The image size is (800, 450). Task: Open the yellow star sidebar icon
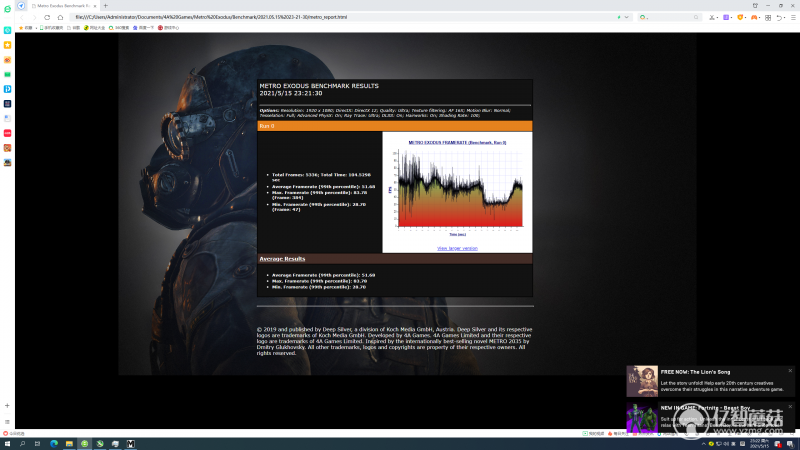click(x=7, y=45)
